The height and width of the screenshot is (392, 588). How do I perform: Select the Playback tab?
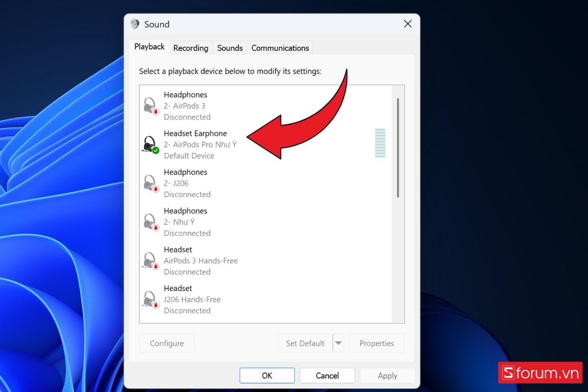149,47
